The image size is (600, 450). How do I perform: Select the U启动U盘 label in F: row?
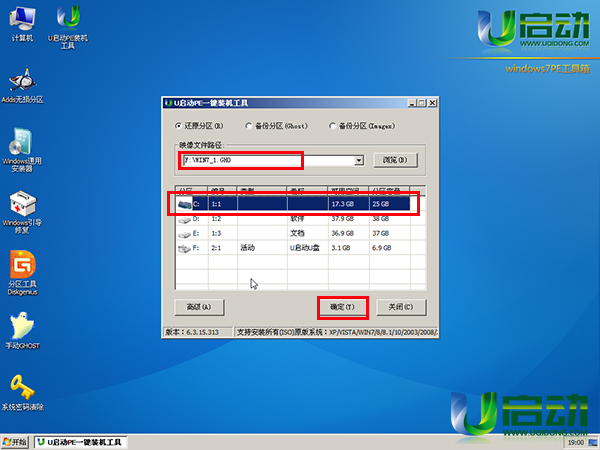click(305, 248)
